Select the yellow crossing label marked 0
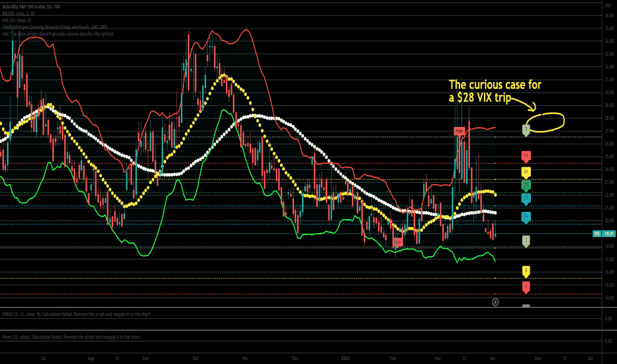Image resolution: width=617 pixels, height=364 pixels. pyautogui.click(x=526, y=271)
